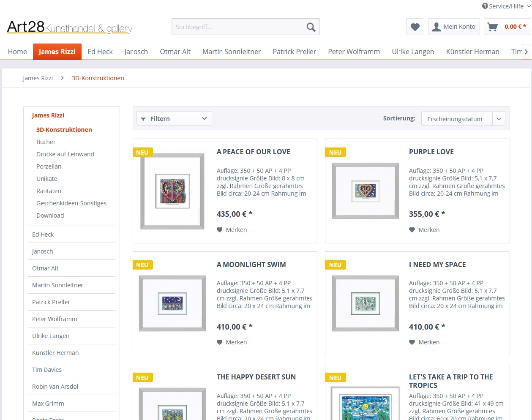Open I NEED MY SPACE product title
Image resolution: width=532 pixels, height=420 pixels.
pyautogui.click(x=437, y=265)
